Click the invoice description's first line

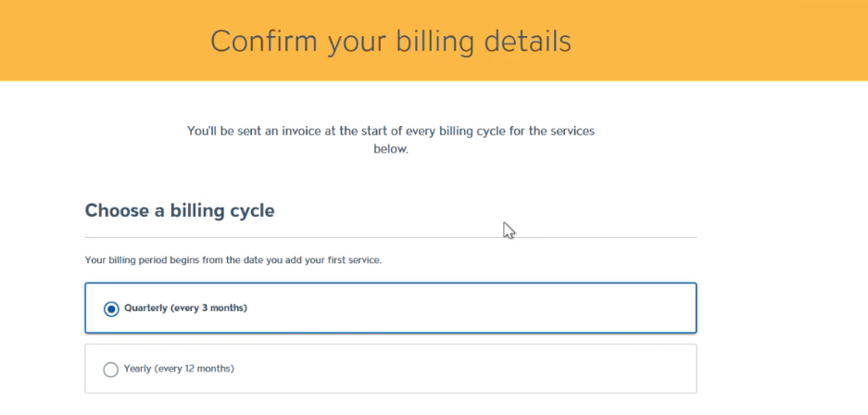390,132
